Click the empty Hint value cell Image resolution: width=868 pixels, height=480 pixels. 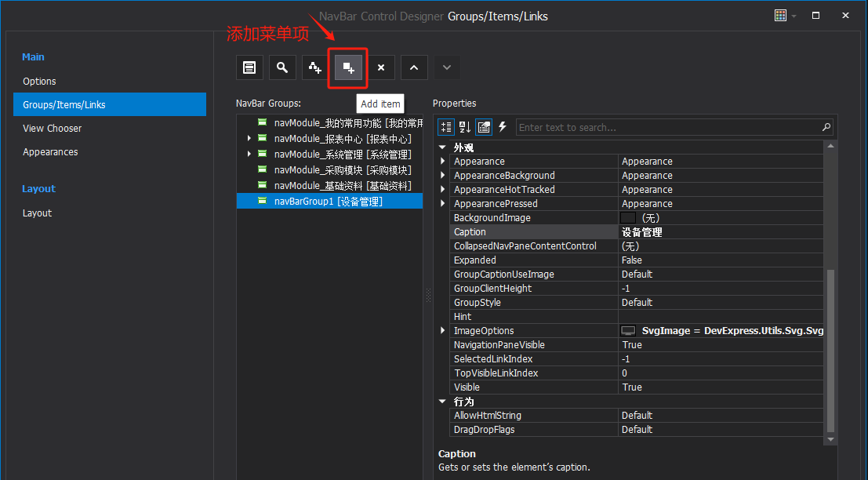coord(721,317)
